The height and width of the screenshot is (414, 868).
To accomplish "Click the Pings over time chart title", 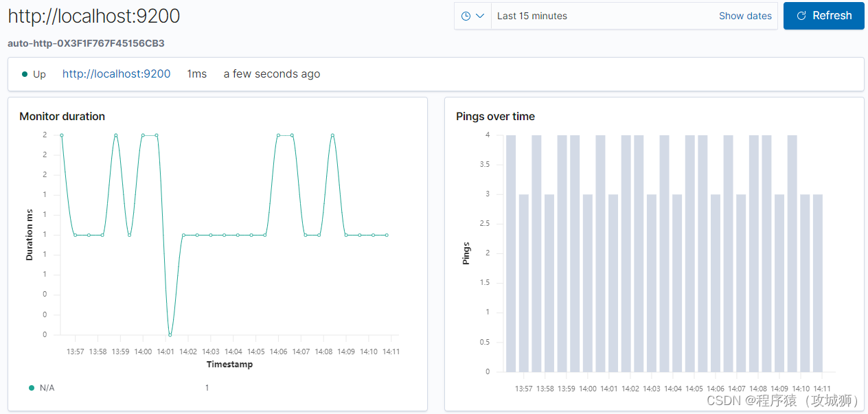I will [495, 116].
